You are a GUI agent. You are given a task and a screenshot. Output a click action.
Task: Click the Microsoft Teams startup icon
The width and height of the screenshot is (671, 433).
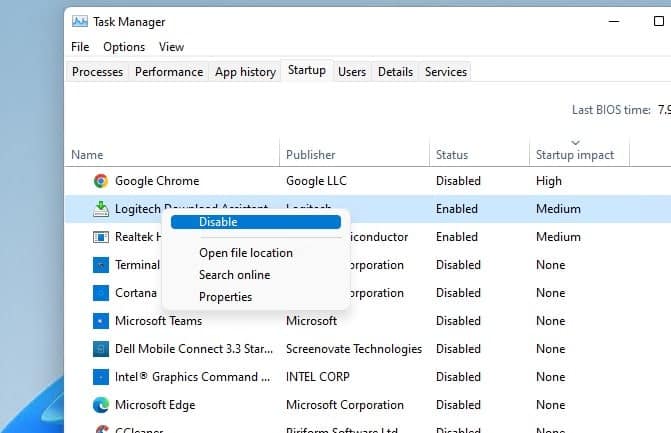pyautogui.click(x=100, y=321)
